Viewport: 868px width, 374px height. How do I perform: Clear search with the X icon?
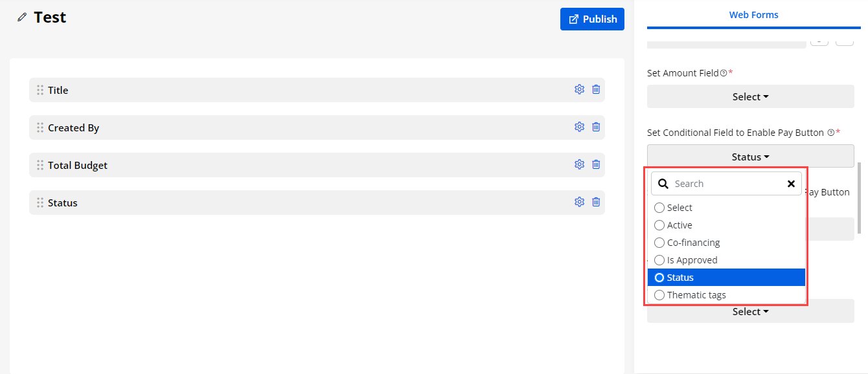[x=791, y=184]
